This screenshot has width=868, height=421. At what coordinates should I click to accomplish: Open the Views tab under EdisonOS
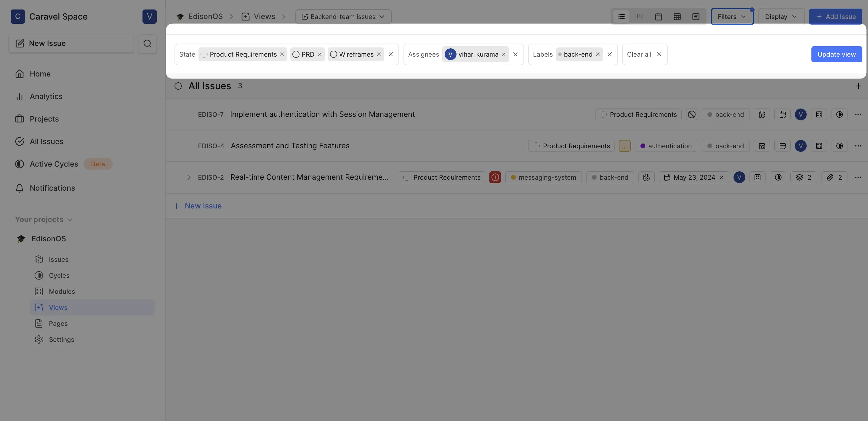pos(59,307)
